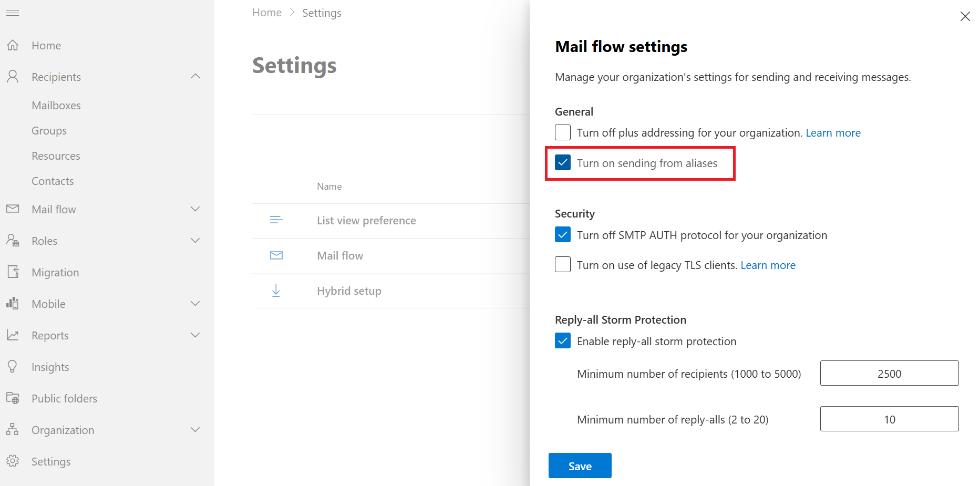Click the minimum number of recipients field
The image size is (980, 486).
889,373
